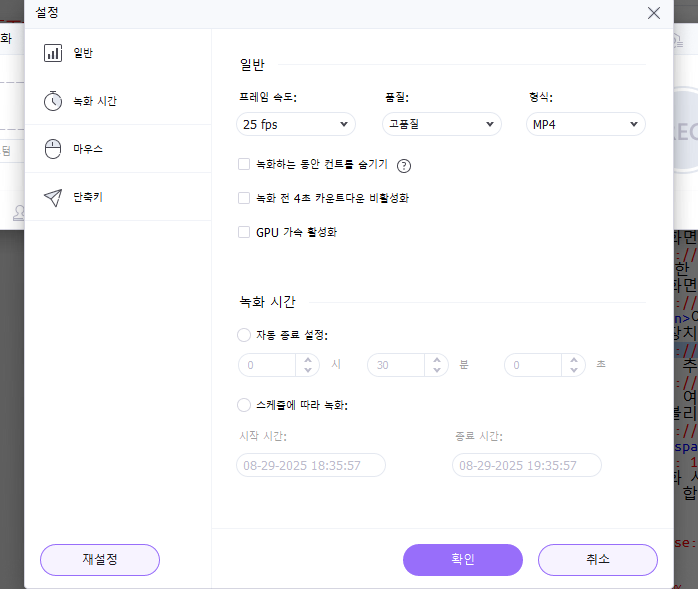
Task: Decrease minutes with down arrow
Action: [437, 370]
